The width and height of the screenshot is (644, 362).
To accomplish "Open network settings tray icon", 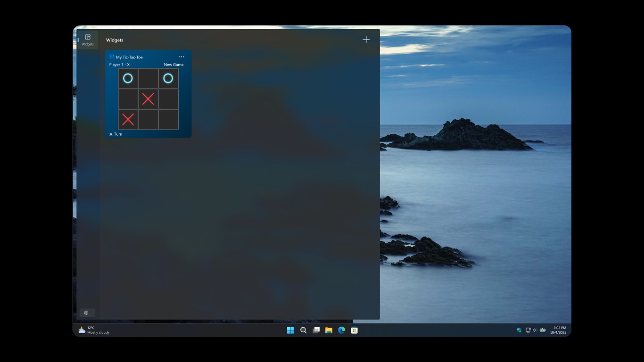I will pyautogui.click(x=528, y=330).
